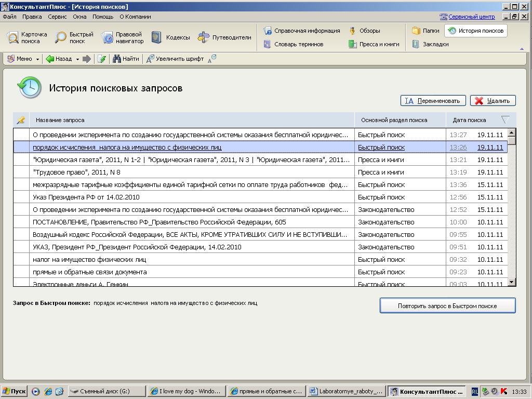The width and height of the screenshot is (532, 399).
Task: Select row Воздушный кодекс Российской Федерации
Action: coord(260,234)
